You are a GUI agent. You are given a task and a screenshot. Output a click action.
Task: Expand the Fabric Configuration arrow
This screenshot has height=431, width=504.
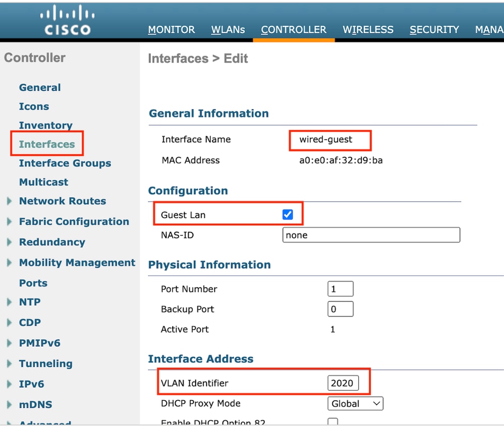[9, 222]
